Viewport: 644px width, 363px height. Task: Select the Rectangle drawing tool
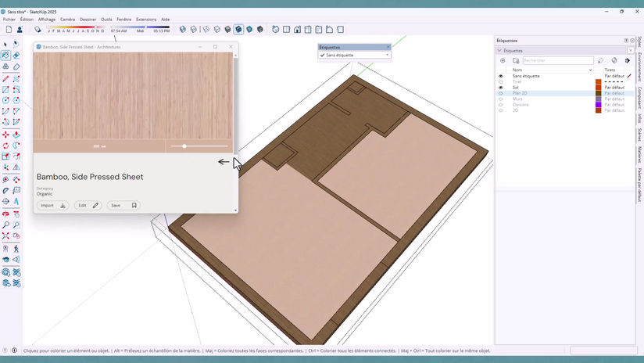click(x=5, y=89)
